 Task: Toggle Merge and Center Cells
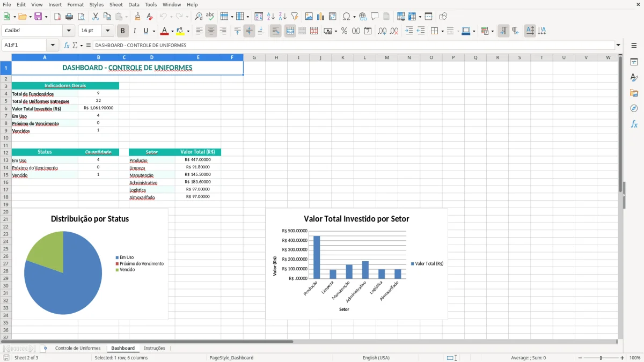(x=290, y=31)
